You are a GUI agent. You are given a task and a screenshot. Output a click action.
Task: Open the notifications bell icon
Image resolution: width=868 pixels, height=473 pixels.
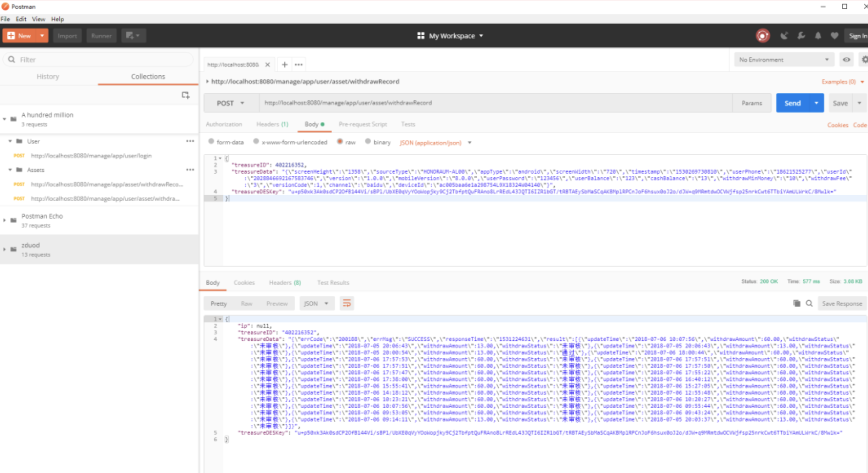(818, 36)
